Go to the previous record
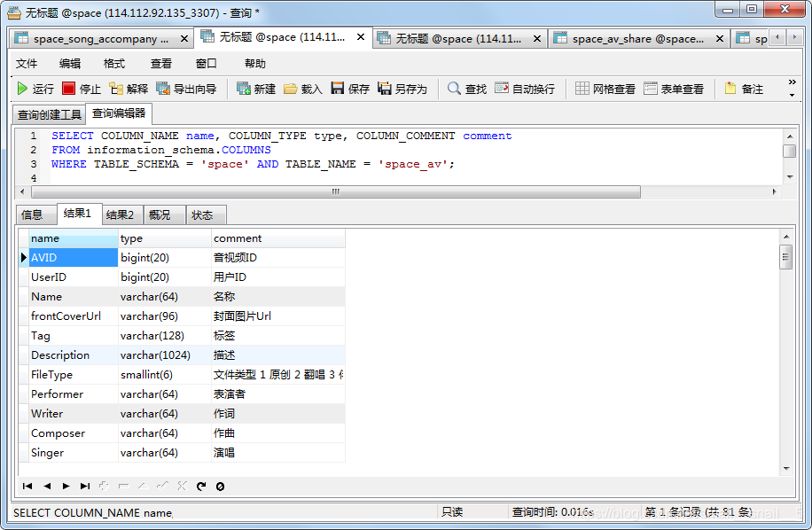Screen dimensions: 812x530 coord(47,486)
